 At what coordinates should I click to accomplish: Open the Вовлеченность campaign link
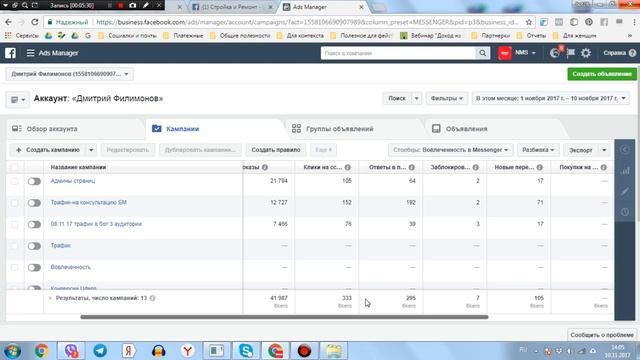coord(71,267)
